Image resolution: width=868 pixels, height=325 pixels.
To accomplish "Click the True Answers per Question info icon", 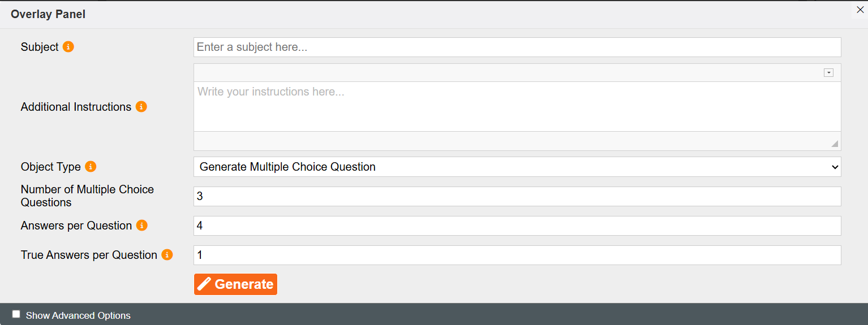I will click(167, 255).
